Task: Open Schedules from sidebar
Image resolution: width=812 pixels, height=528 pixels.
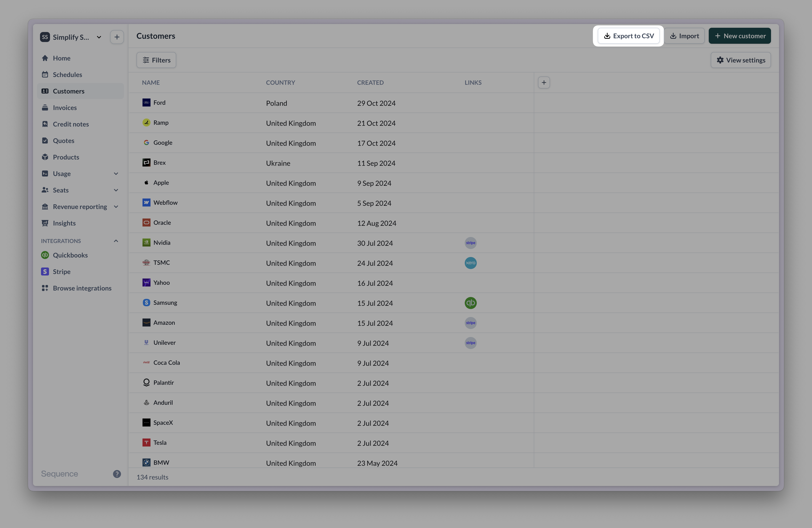Action: pos(80,74)
